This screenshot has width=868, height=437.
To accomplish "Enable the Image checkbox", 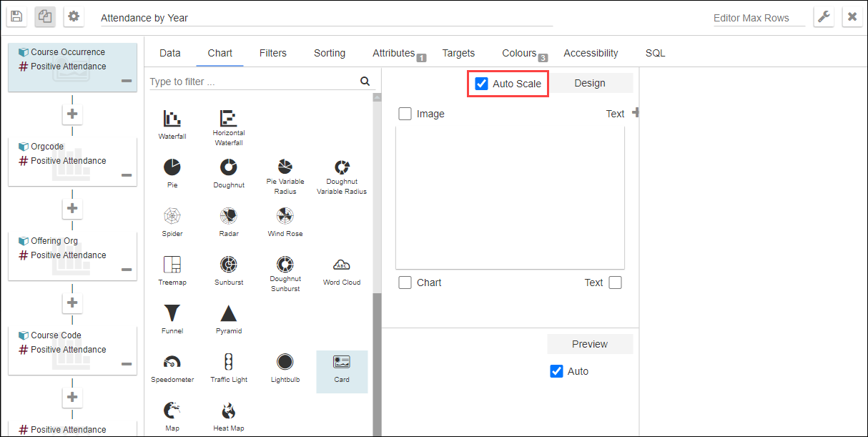I will 405,113.
